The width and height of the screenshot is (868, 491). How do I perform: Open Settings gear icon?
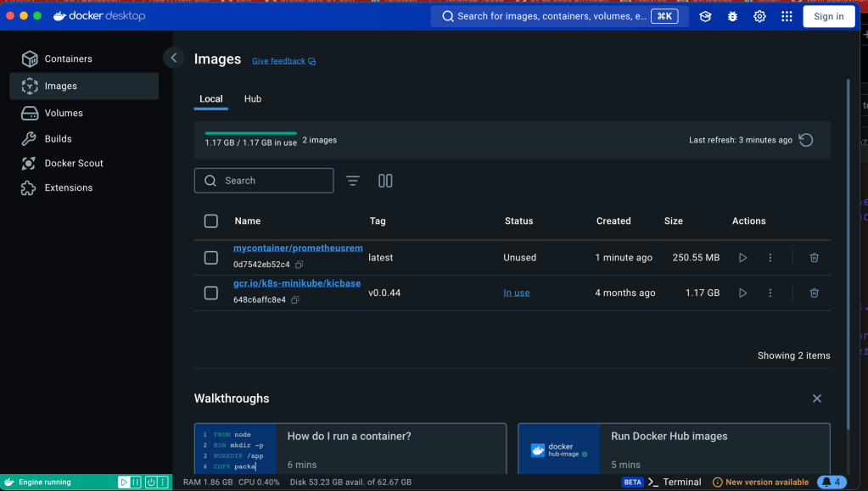(759, 17)
